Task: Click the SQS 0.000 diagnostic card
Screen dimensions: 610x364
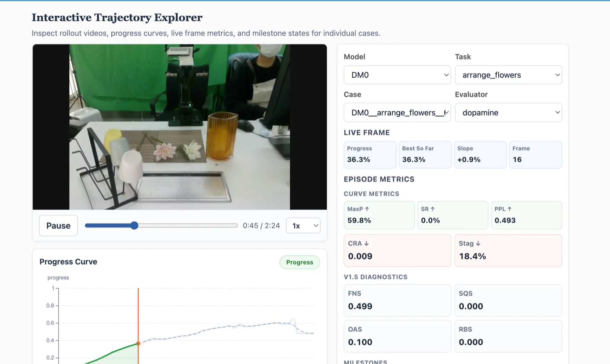Action: 508,300
